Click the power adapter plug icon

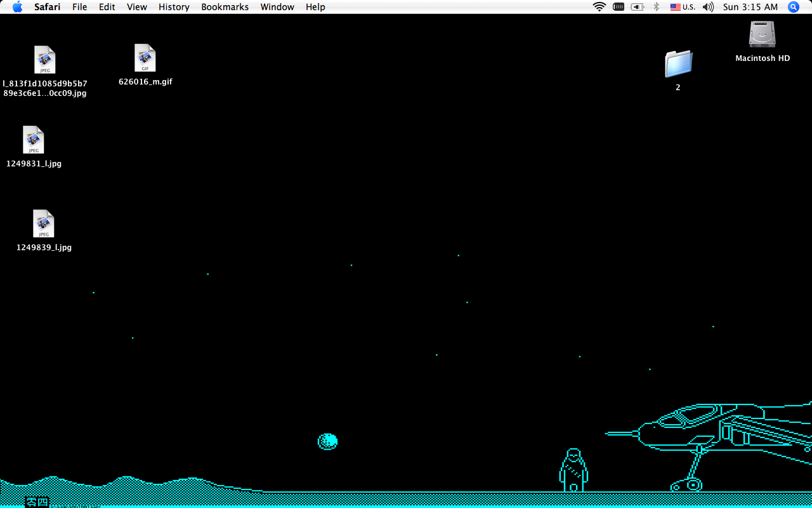(x=638, y=7)
